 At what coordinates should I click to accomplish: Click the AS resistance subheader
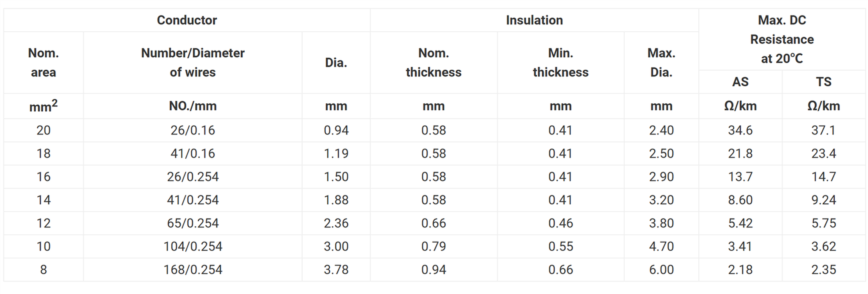[740, 82]
